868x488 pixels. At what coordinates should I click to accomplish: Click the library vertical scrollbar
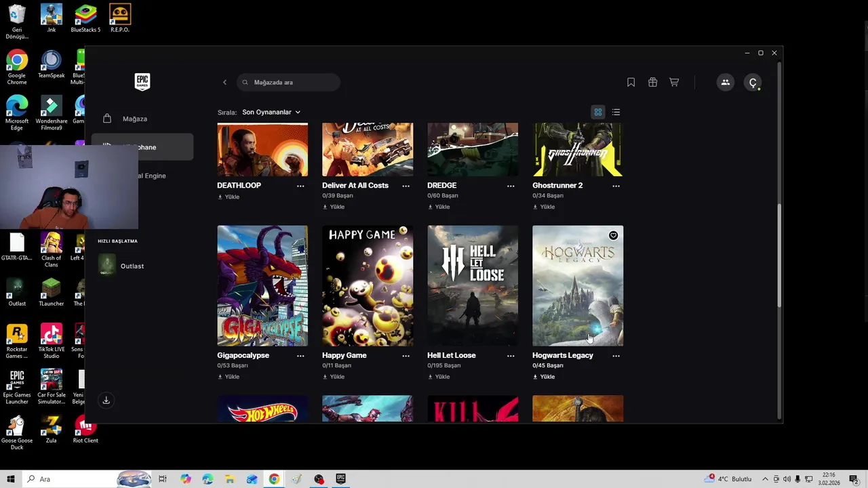tap(779, 256)
